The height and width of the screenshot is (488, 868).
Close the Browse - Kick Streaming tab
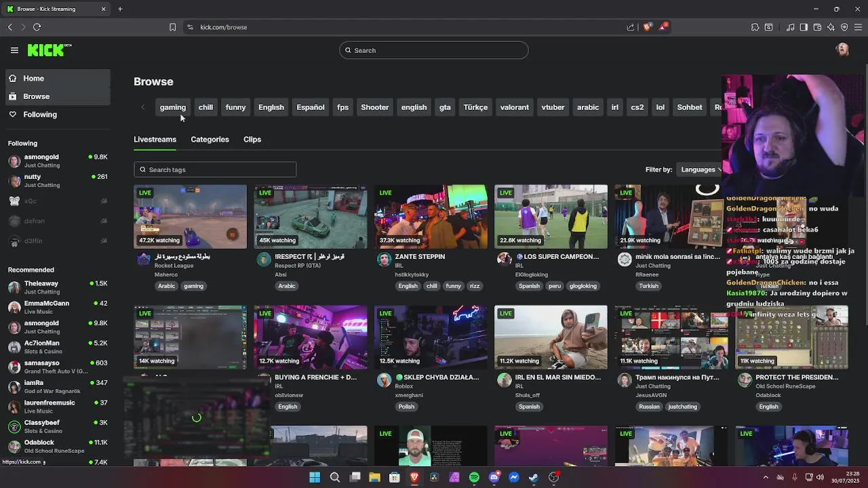[103, 9]
